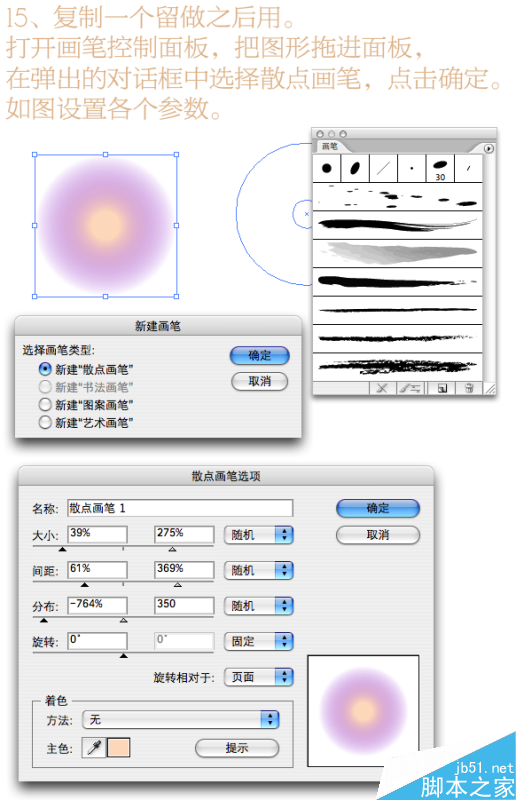The image size is (516, 800).
Task: Click the 名称 field containing 散点画笔 1
Action: pyautogui.click(x=180, y=508)
